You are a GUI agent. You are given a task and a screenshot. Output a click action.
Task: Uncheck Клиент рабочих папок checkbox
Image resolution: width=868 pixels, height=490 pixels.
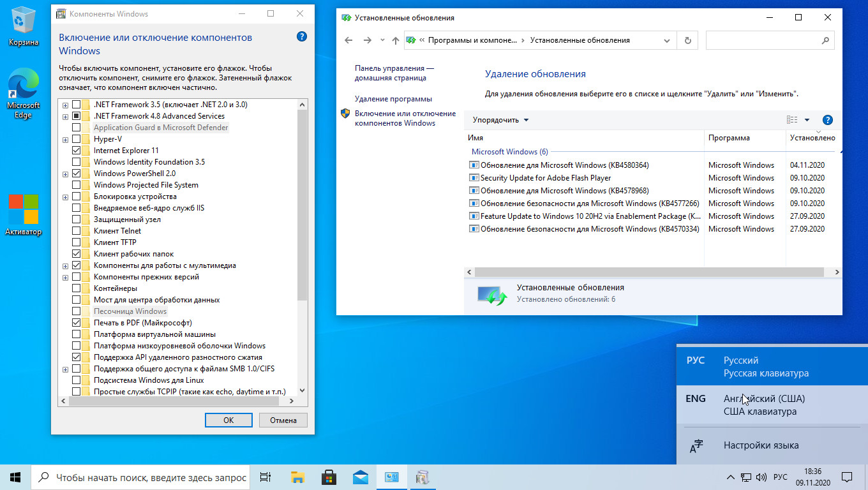tap(77, 254)
